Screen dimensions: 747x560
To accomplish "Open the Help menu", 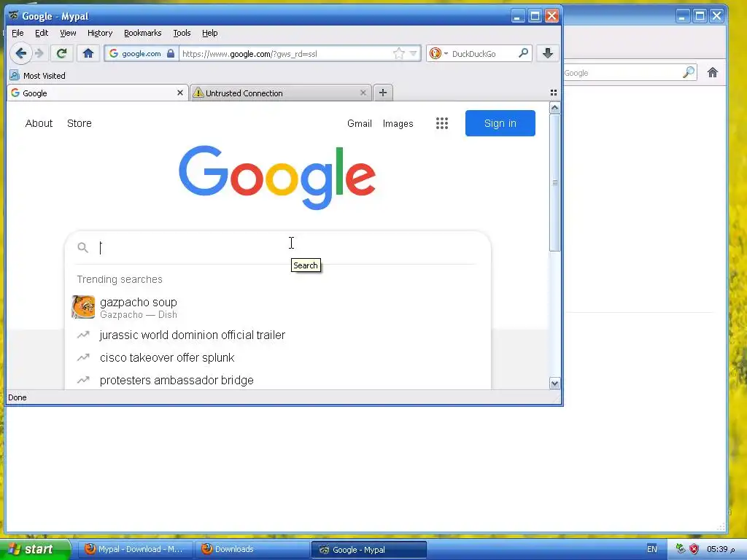I will tap(209, 33).
